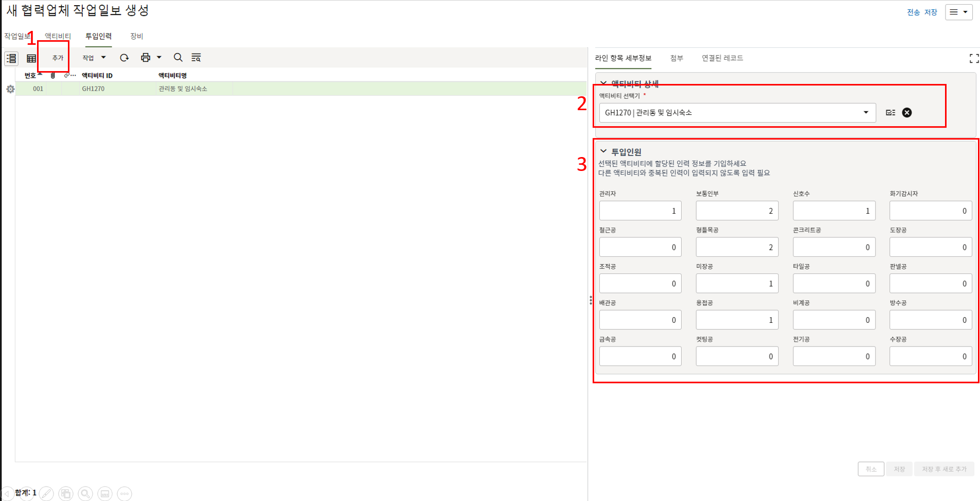Switch to the list view layout
Viewport: 980px width, 501px height.
click(11, 59)
